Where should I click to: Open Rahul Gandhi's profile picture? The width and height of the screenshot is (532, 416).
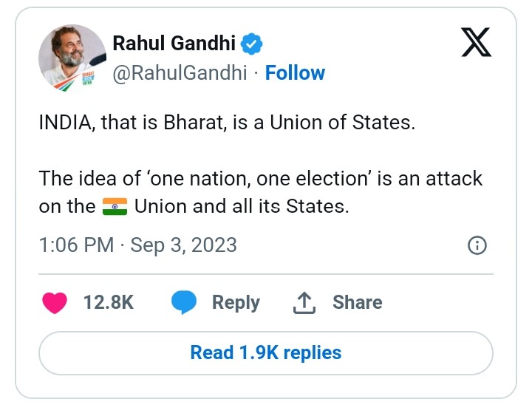(x=72, y=58)
